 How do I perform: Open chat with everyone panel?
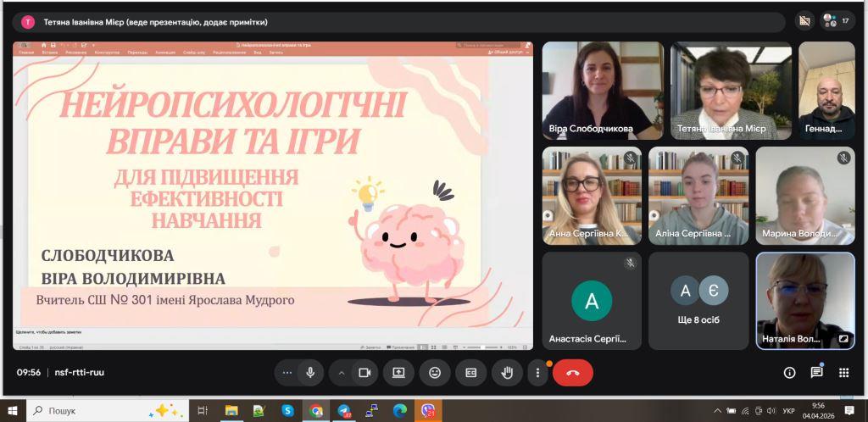pos(816,373)
